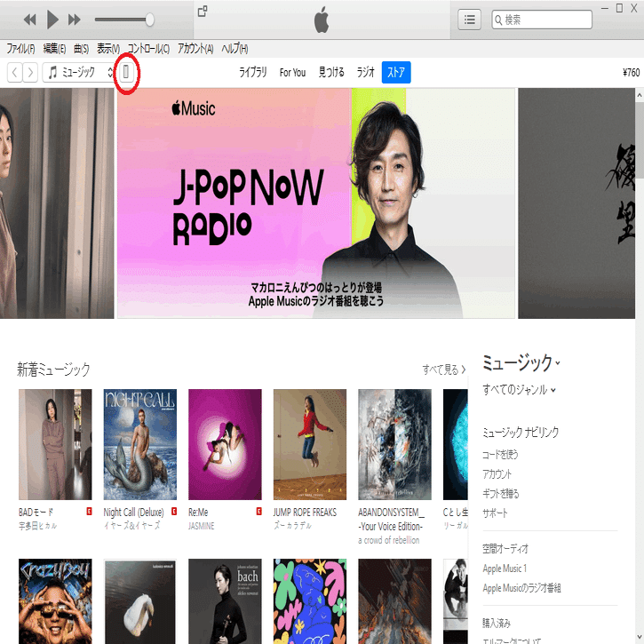Click the サポート link
The image size is (644, 644).
coord(496,513)
